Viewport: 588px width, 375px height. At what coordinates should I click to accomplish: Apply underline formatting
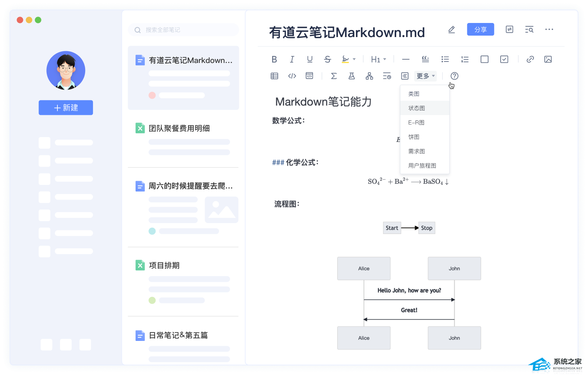point(310,59)
